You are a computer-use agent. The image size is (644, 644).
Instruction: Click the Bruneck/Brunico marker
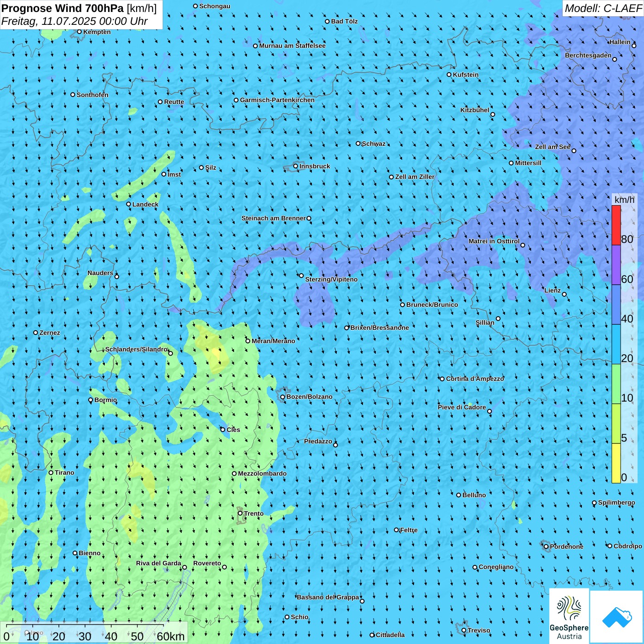click(x=402, y=305)
